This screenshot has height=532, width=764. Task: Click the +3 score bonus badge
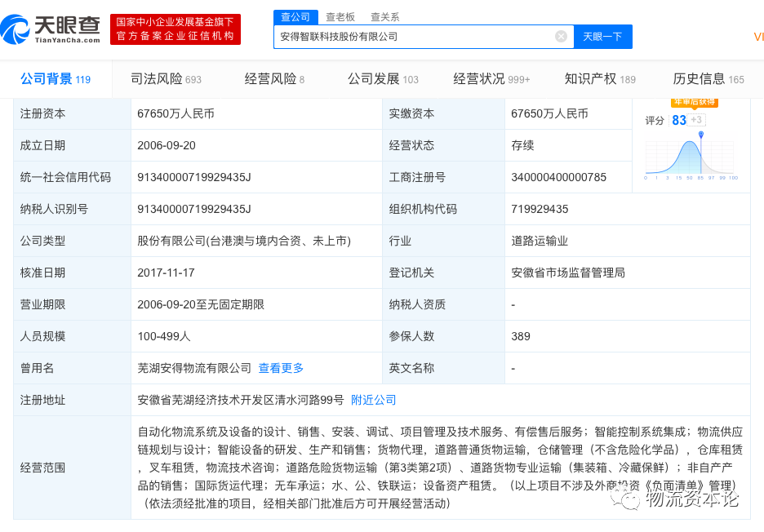coord(697,120)
